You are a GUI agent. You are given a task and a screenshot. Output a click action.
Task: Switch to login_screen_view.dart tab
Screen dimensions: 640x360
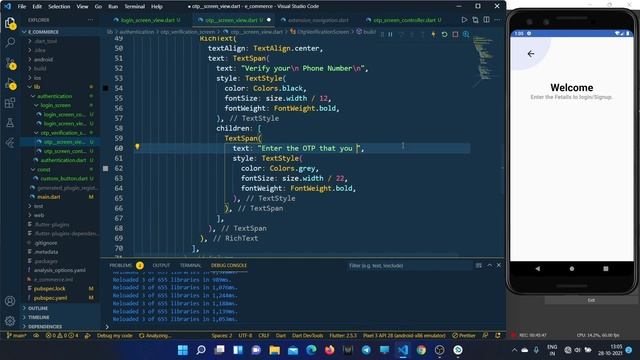tap(147, 20)
